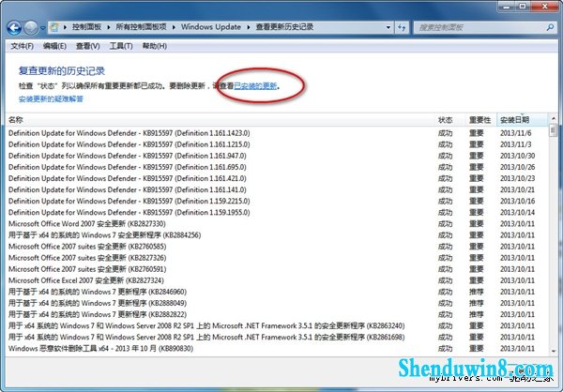Select Defender update Definition 1.161.421.0 row
Screen dimensions: 563x392
277,178
